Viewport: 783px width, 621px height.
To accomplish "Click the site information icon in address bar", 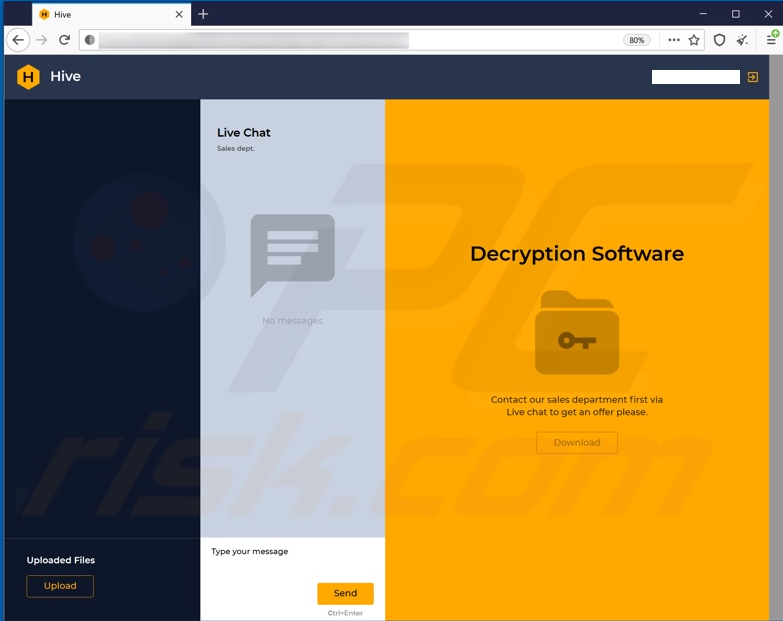I will click(90, 40).
